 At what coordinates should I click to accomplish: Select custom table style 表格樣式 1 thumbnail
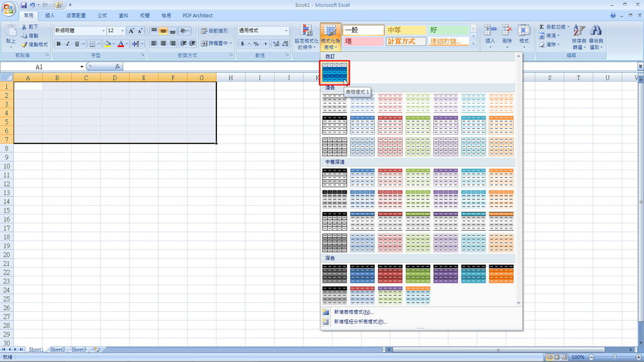335,73
